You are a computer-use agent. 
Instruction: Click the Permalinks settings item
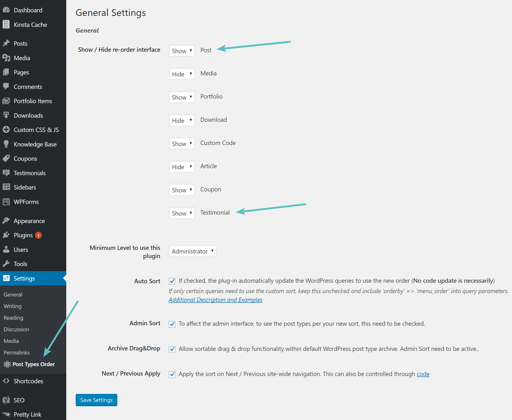[16, 352]
